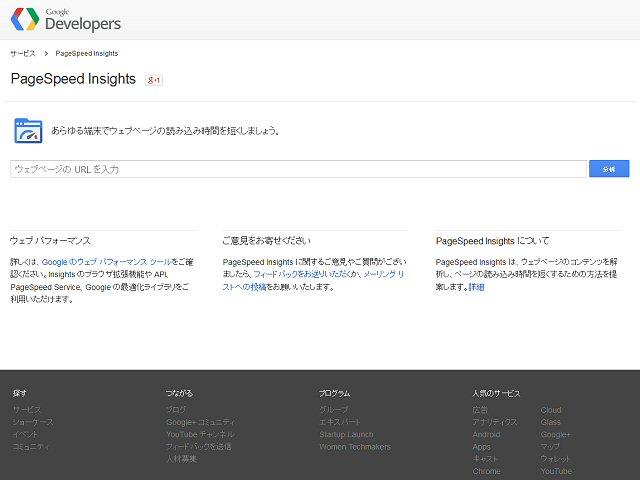Open footer Glass link
640x480 pixels.
(x=551, y=422)
